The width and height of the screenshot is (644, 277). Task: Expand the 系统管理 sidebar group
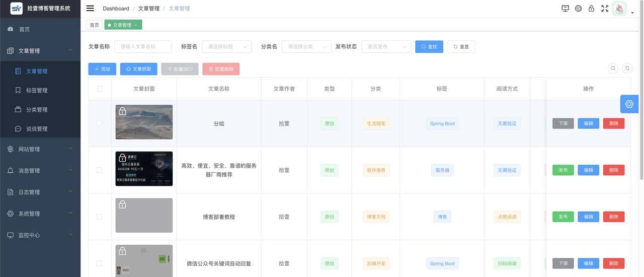coord(40,214)
